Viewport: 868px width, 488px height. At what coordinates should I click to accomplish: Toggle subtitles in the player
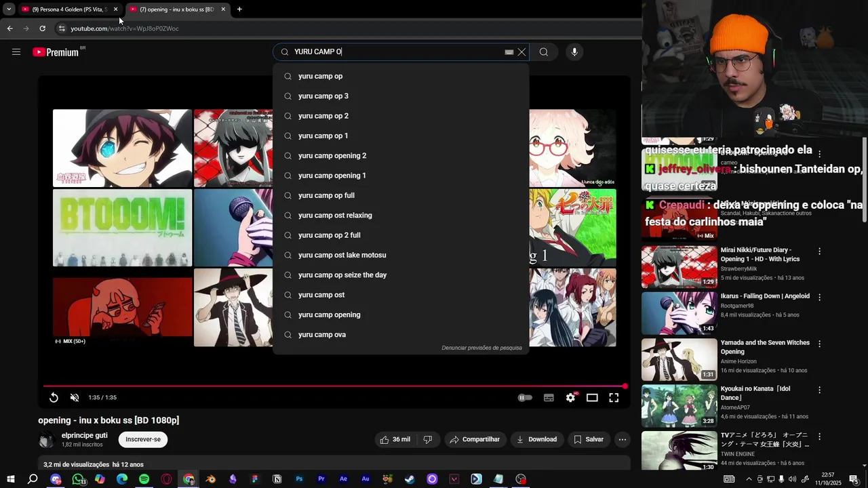pos(549,398)
